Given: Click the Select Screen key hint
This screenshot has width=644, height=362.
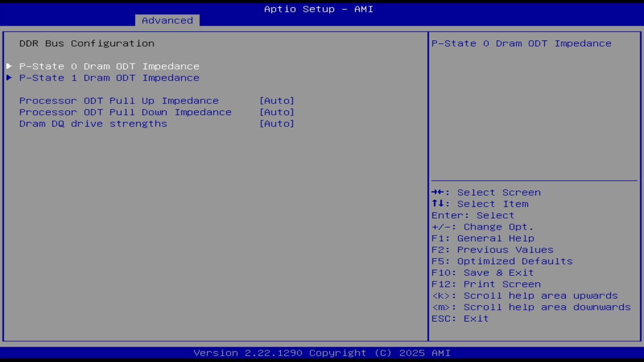Looking at the screenshot, I should 486,193.
